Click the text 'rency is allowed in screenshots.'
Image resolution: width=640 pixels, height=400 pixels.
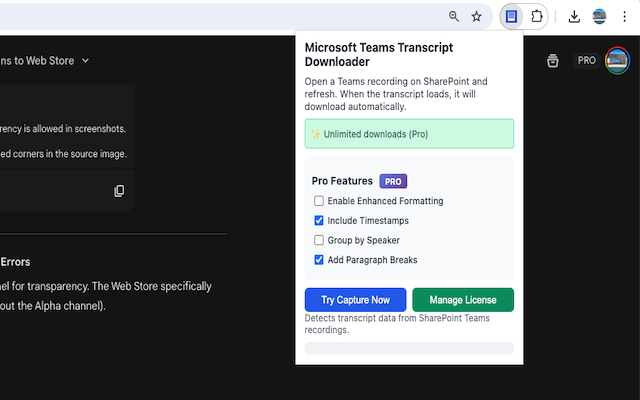(63, 129)
